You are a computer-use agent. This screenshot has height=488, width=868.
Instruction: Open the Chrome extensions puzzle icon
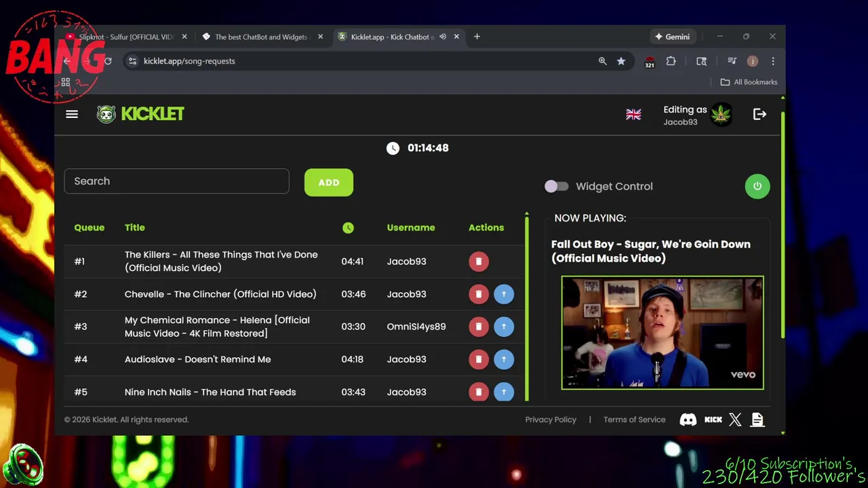pyautogui.click(x=671, y=61)
